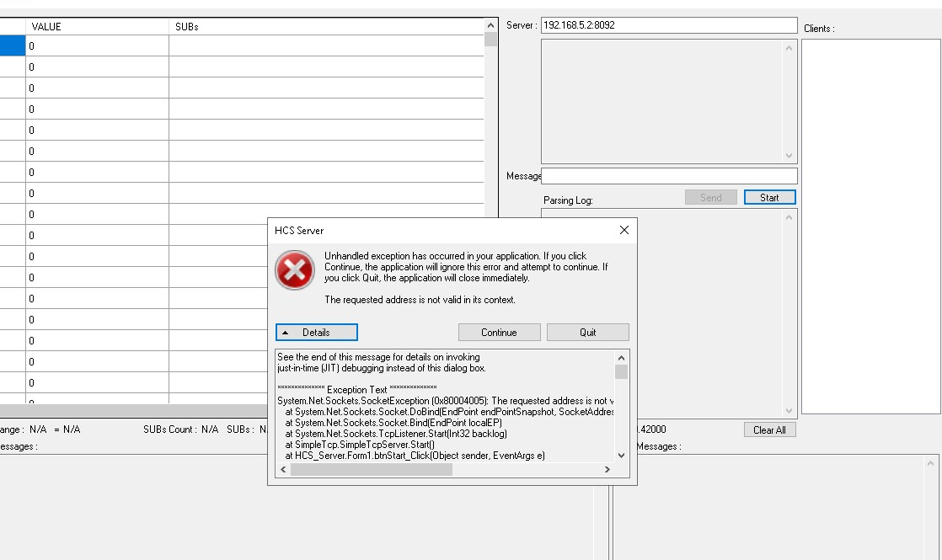Click the exception vertical scrollbar thumb

click(x=621, y=372)
